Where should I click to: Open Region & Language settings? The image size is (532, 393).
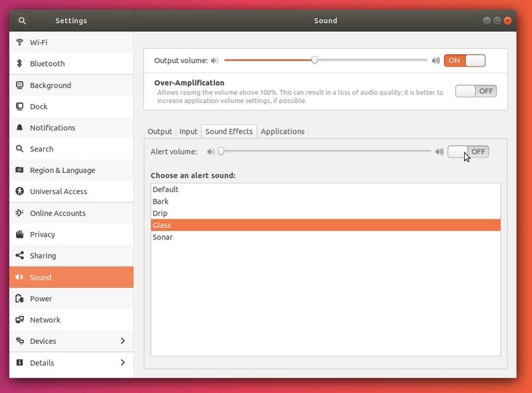[63, 170]
